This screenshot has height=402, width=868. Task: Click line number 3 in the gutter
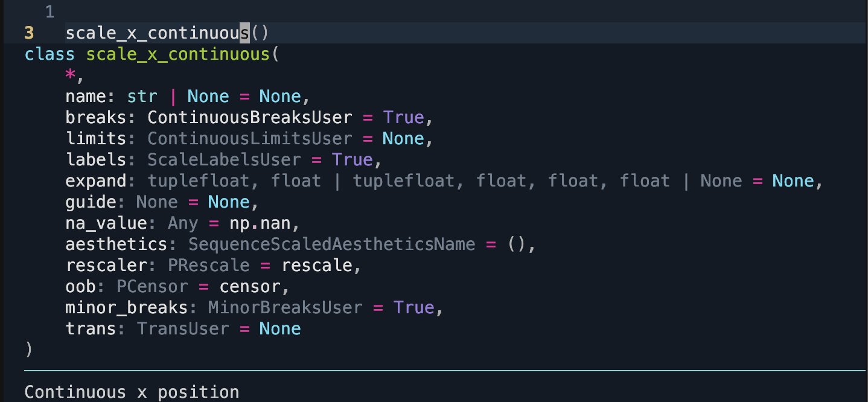(x=30, y=33)
